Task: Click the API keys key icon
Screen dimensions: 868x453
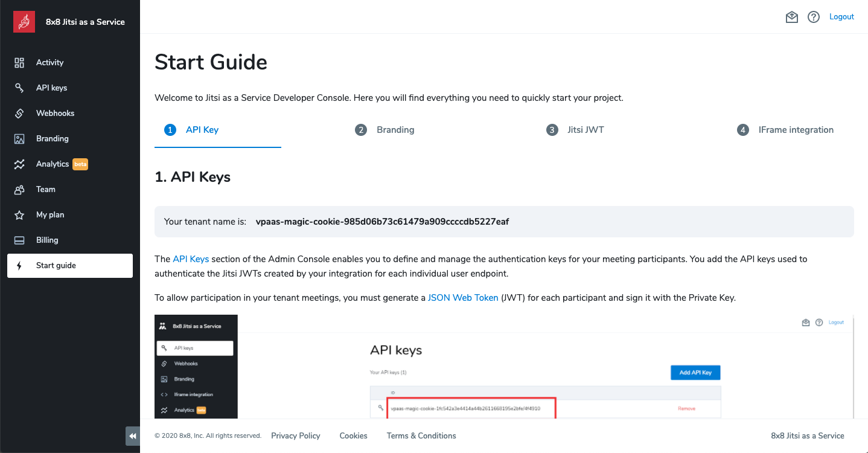Action: (x=19, y=88)
